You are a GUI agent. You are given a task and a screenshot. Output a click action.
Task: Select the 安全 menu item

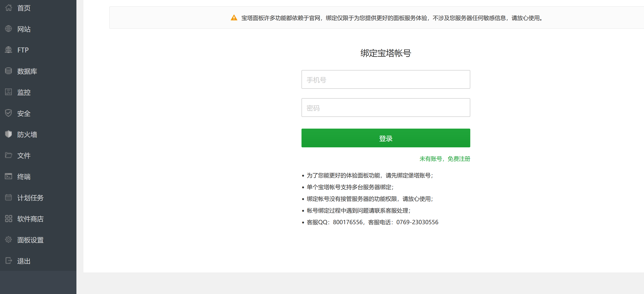click(x=24, y=113)
